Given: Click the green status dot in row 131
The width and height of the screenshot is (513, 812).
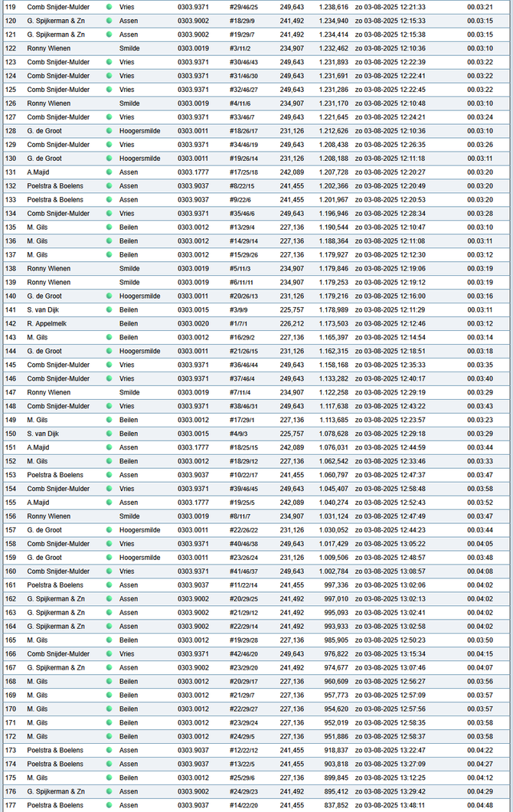Looking at the screenshot, I should [109, 172].
